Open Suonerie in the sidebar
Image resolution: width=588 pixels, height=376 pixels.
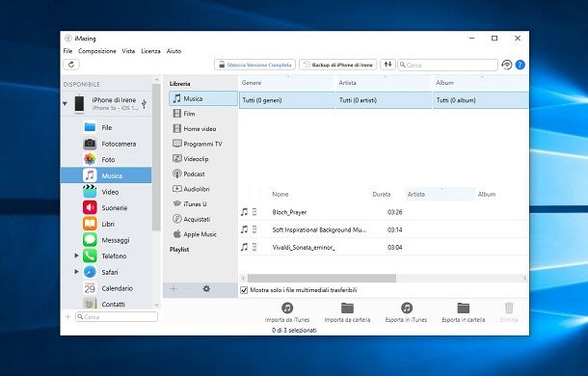[x=106, y=208]
